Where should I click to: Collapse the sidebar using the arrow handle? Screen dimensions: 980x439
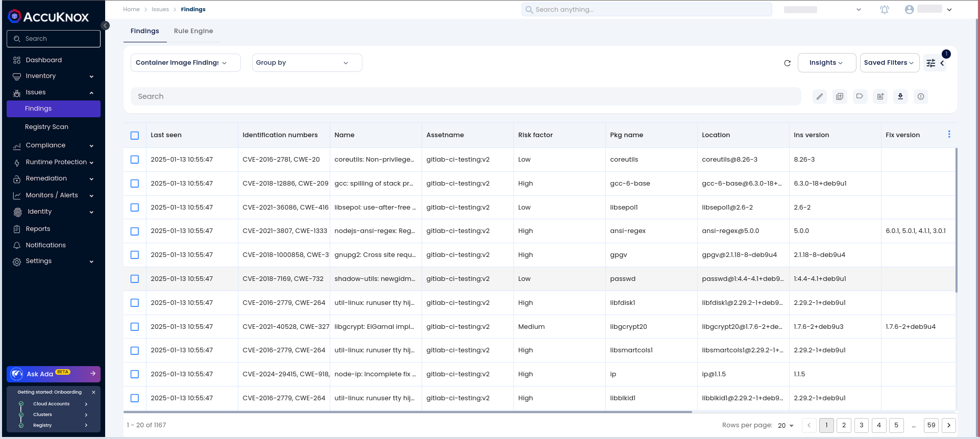click(x=105, y=25)
